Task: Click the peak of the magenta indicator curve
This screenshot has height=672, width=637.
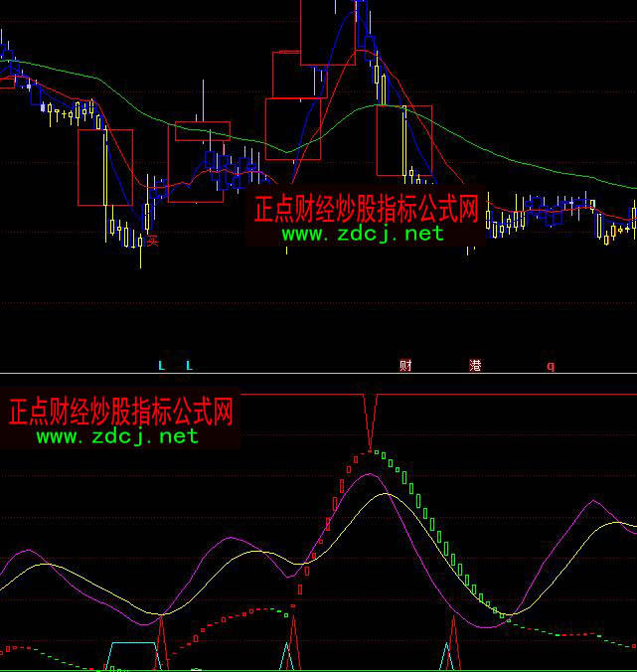Action: click(371, 474)
